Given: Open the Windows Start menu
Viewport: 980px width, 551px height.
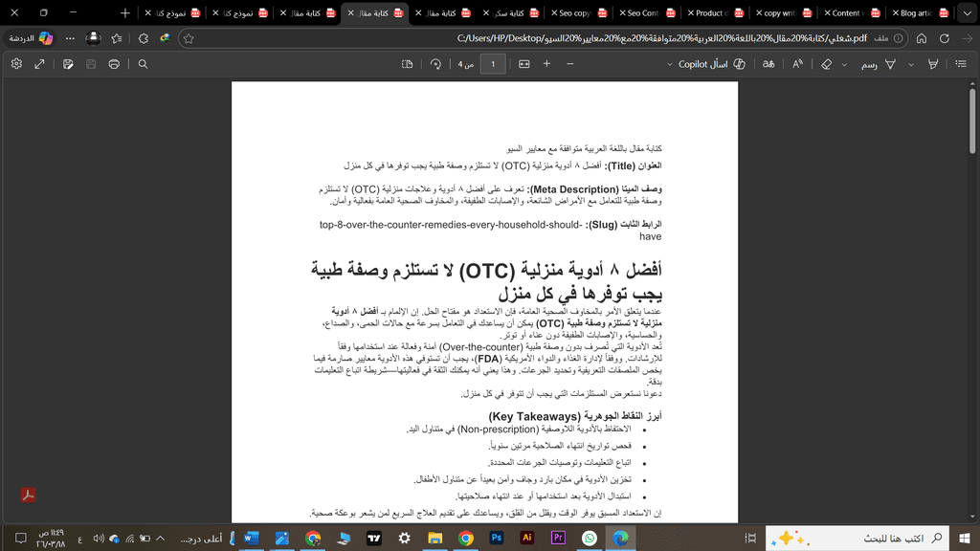Looking at the screenshot, I should (965, 538).
